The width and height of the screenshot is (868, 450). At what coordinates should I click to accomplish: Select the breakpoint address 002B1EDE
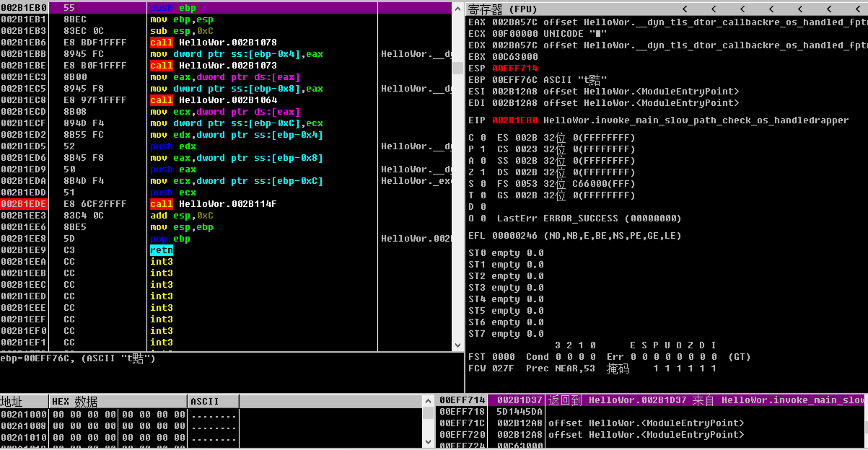pyautogui.click(x=24, y=204)
